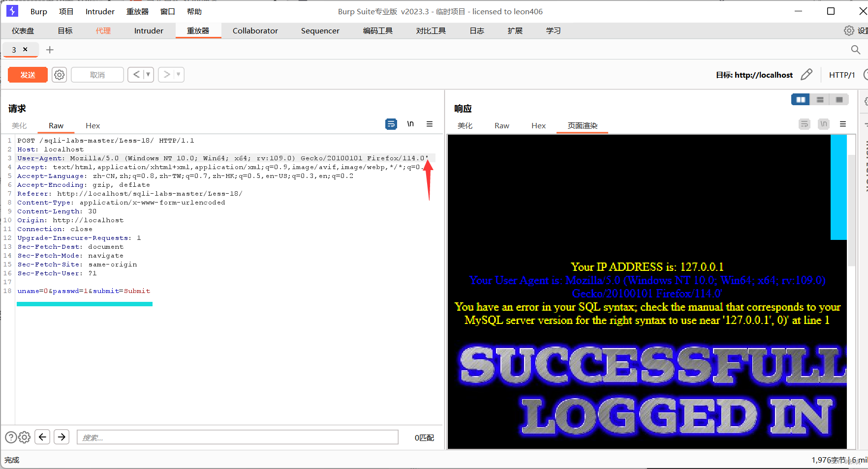
Task: Click the Burp Suite lightning logo icon
Action: point(12,11)
